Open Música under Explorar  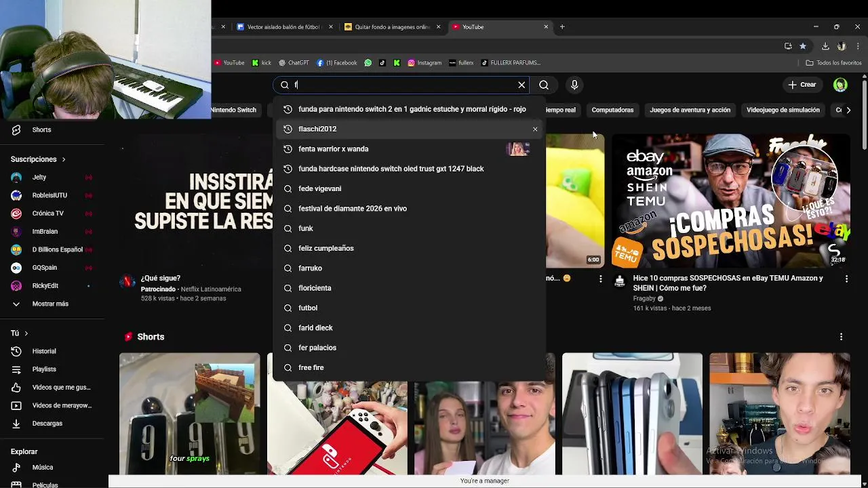[52, 467]
